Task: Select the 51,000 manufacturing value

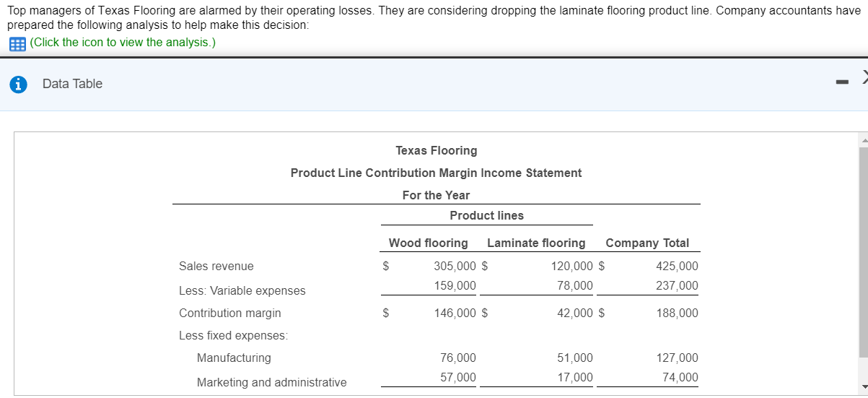Action: coord(575,358)
